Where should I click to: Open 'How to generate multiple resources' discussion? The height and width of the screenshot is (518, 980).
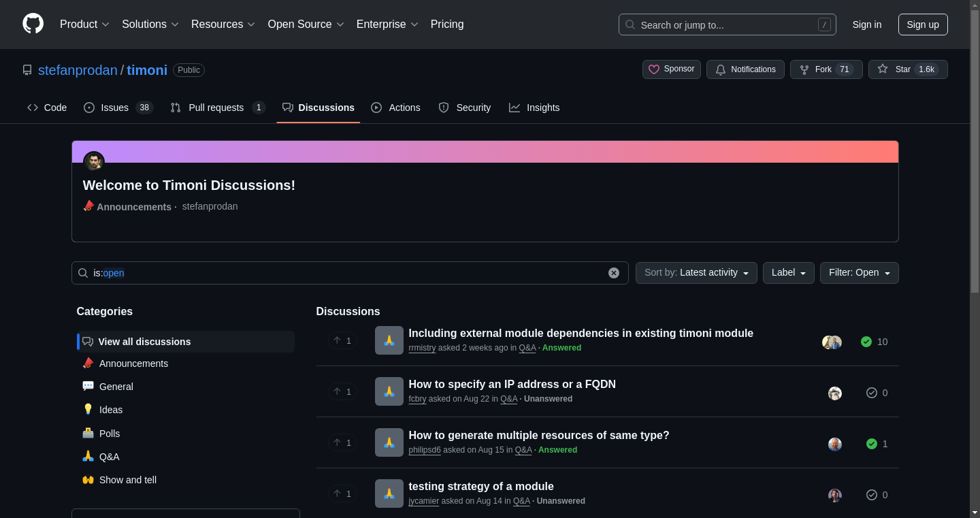pos(538,435)
